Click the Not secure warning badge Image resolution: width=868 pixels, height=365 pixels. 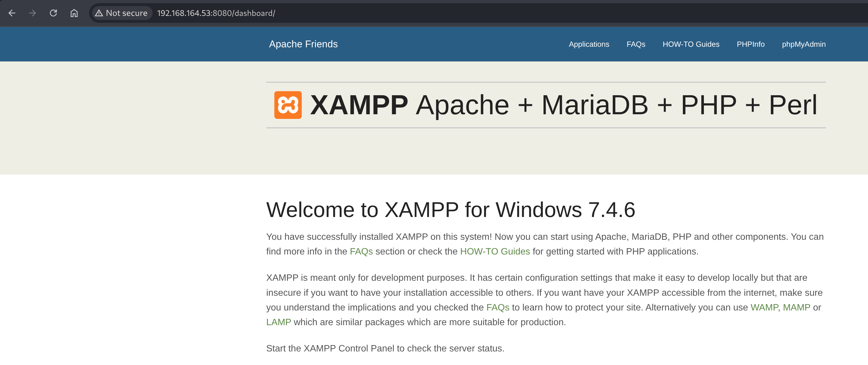tap(121, 13)
